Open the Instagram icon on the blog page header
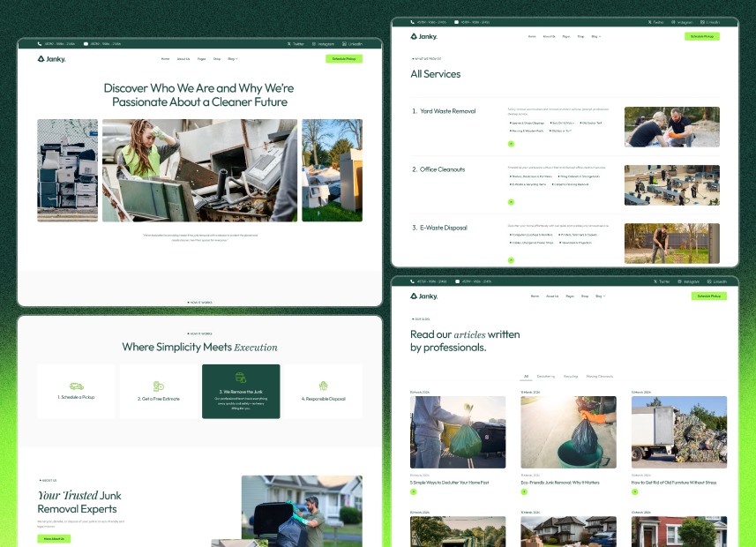 pos(680,281)
